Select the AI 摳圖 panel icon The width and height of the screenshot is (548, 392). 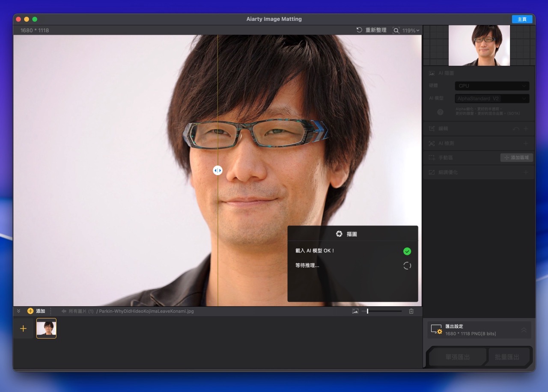pyautogui.click(x=432, y=74)
